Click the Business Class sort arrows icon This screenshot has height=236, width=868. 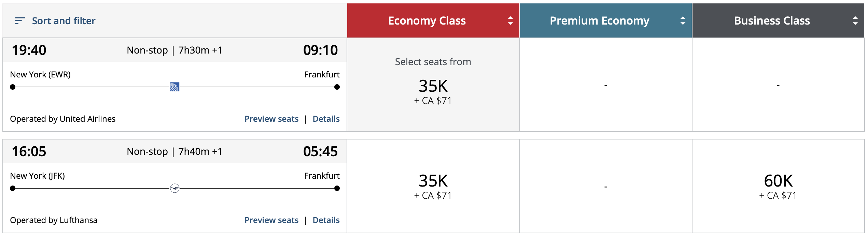pos(855,21)
